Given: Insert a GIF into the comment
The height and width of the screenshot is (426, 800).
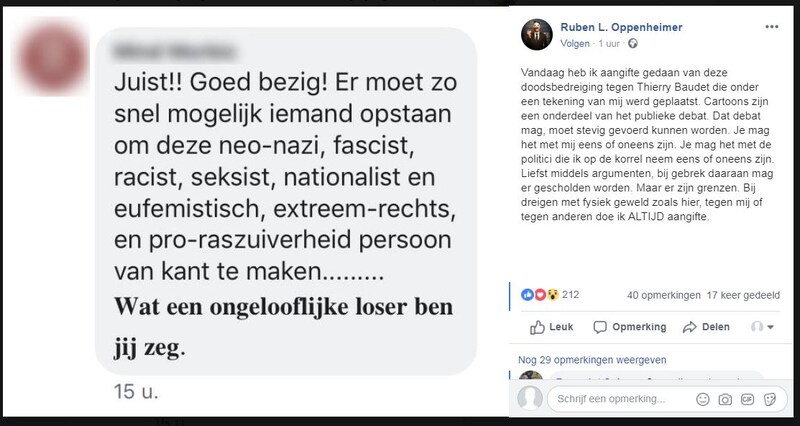Looking at the screenshot, I should pos(746,399).
